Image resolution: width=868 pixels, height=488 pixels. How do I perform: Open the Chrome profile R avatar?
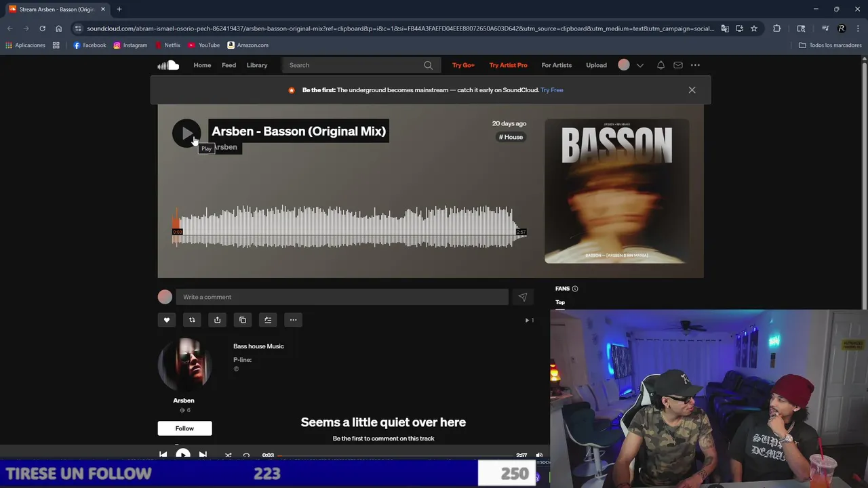[x=842, y=28]
